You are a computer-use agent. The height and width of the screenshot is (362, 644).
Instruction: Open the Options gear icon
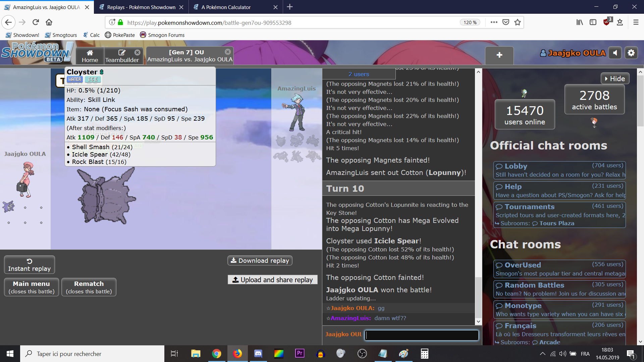(x=631, y=53)
